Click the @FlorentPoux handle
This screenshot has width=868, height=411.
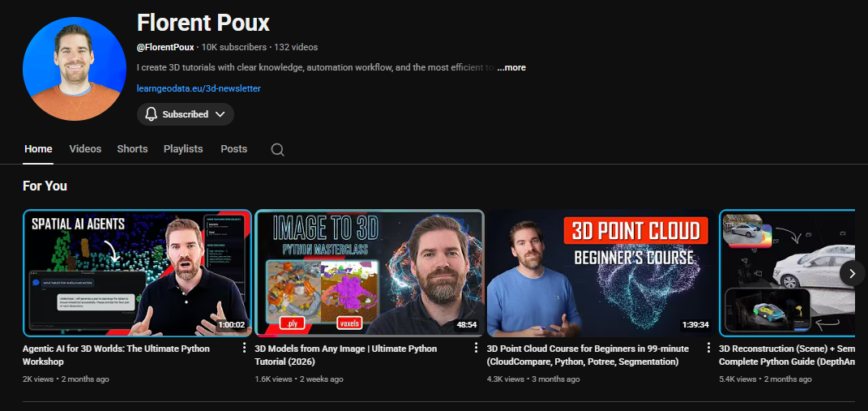click(x=165, y=47)
